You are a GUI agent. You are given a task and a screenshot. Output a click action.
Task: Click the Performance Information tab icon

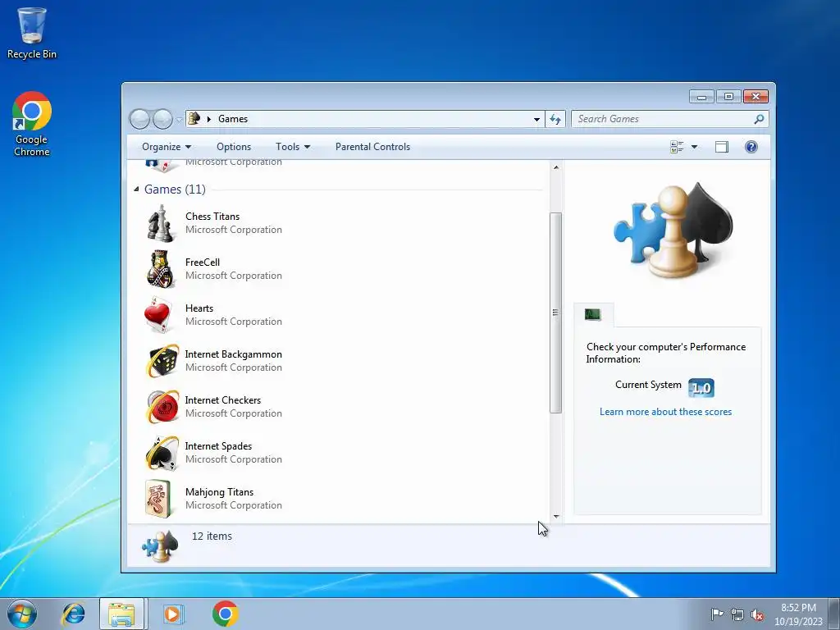click(592, 315)
